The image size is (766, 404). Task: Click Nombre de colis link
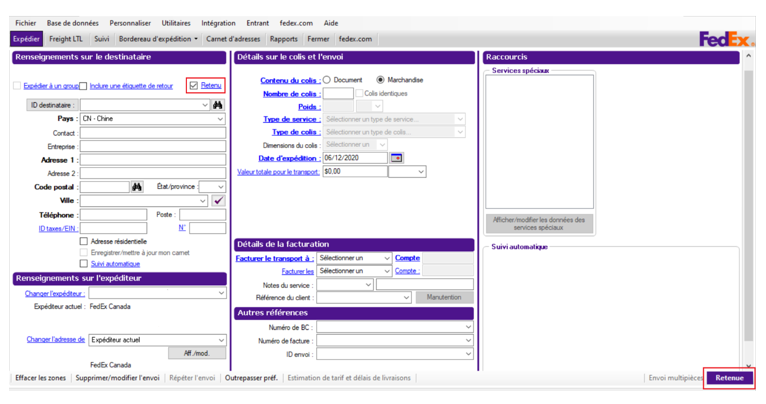click(x=291, y=93)
